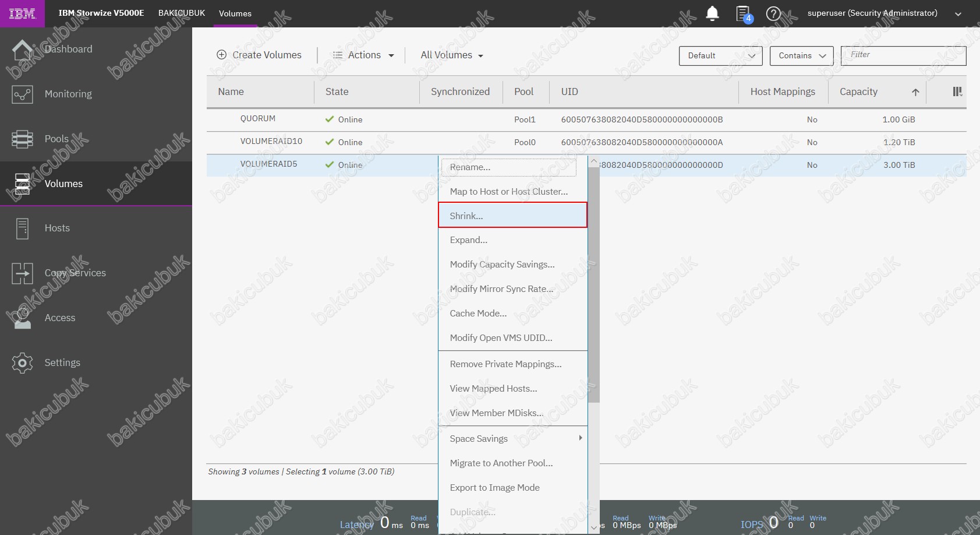Click the Pool0 cell
This screenshot has height=535, width=980.
[x=525, y=142]
